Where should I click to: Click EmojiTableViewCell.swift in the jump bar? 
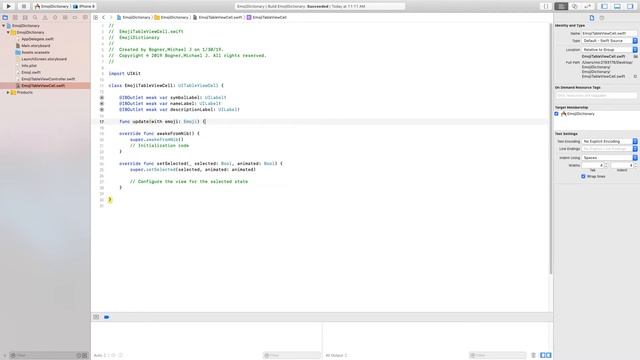(x=217, y=18)
